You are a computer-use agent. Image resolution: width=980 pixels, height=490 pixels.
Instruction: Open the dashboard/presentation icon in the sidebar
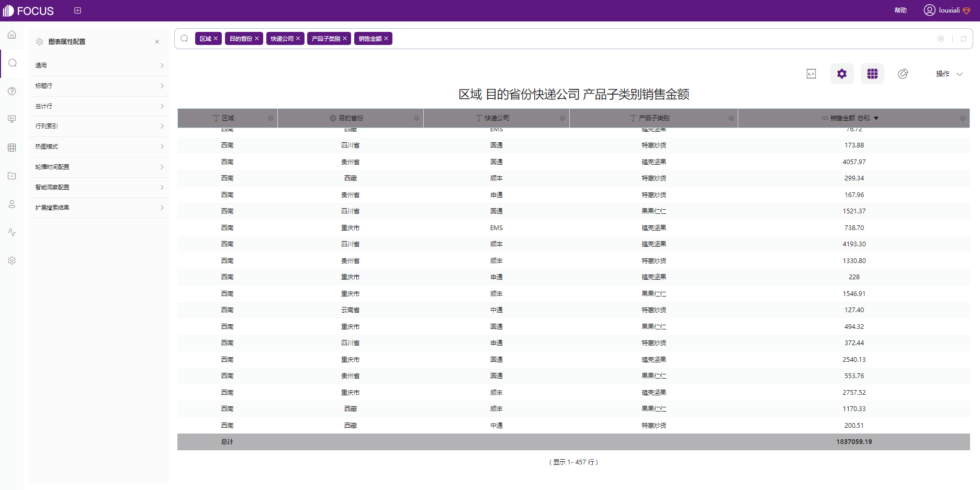coord(12,119)
